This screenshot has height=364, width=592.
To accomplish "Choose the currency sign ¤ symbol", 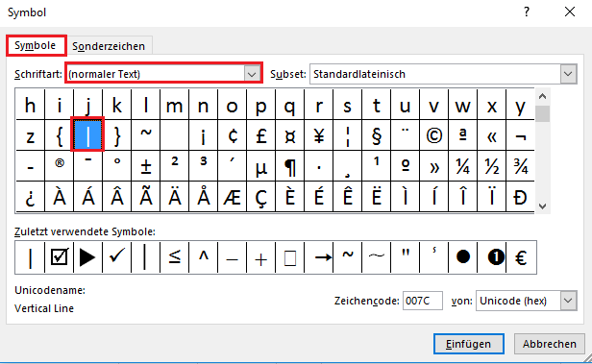I will click(290, 135).
